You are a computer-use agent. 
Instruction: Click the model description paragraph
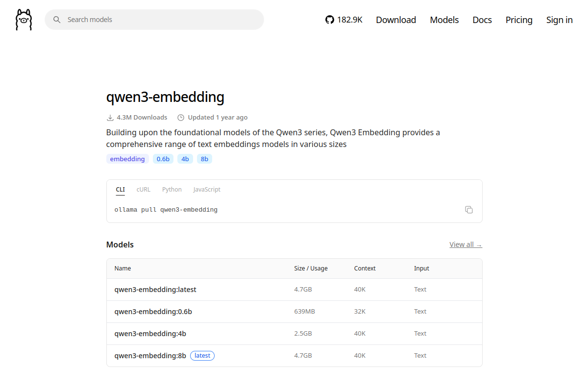[x=273, y=138]
